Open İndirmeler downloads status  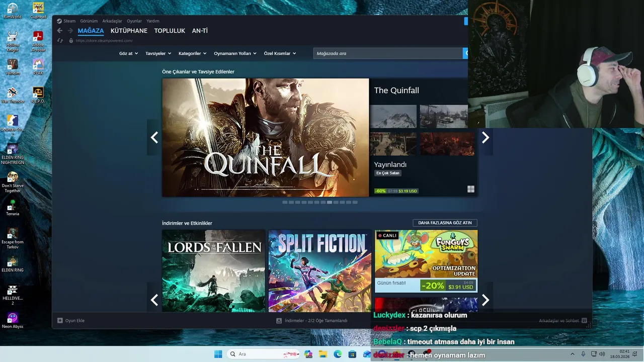(x=312, y=320)
